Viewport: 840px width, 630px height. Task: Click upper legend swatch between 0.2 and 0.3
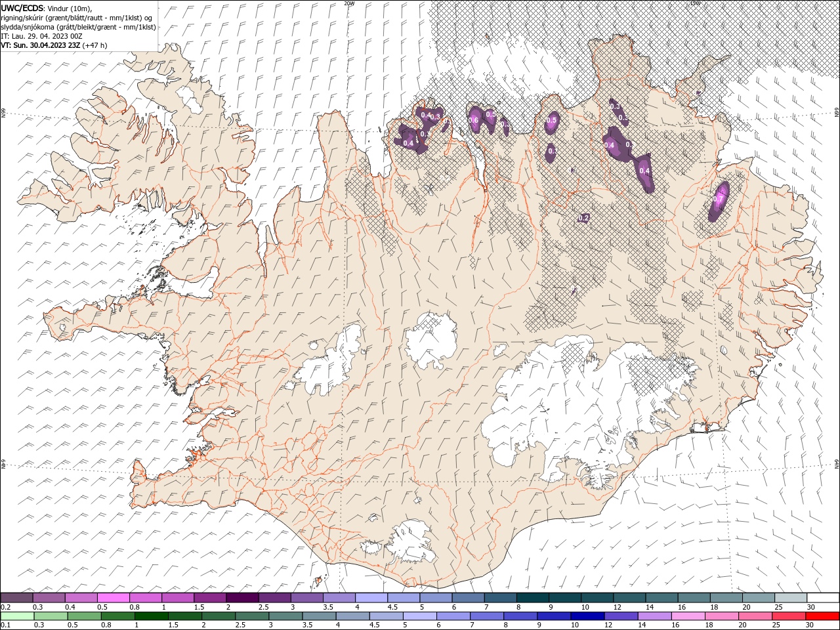pyautogui.click(x=16, y=597)
